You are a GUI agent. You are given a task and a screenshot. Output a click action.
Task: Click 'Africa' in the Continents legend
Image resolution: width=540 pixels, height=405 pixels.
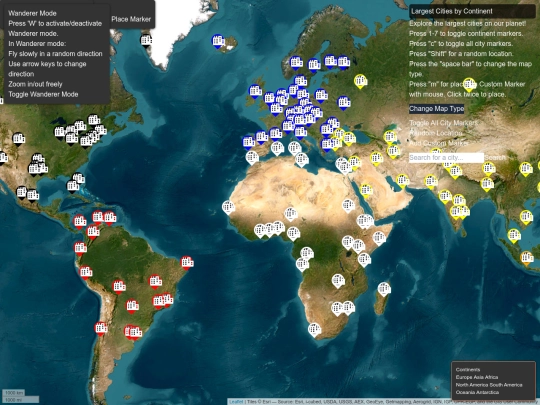coord(490,377)
